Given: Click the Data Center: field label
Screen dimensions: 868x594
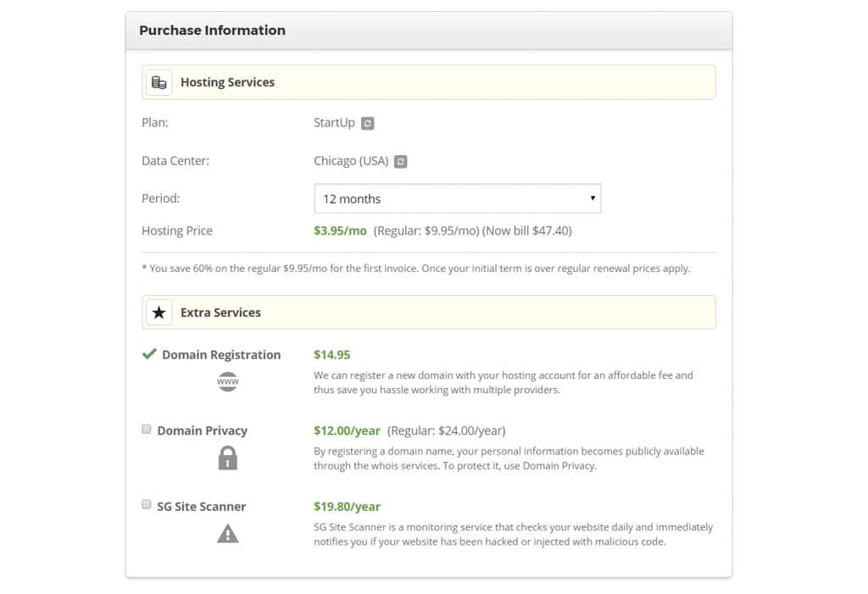Looking at the screenshot, I should (x=175, y=161).
